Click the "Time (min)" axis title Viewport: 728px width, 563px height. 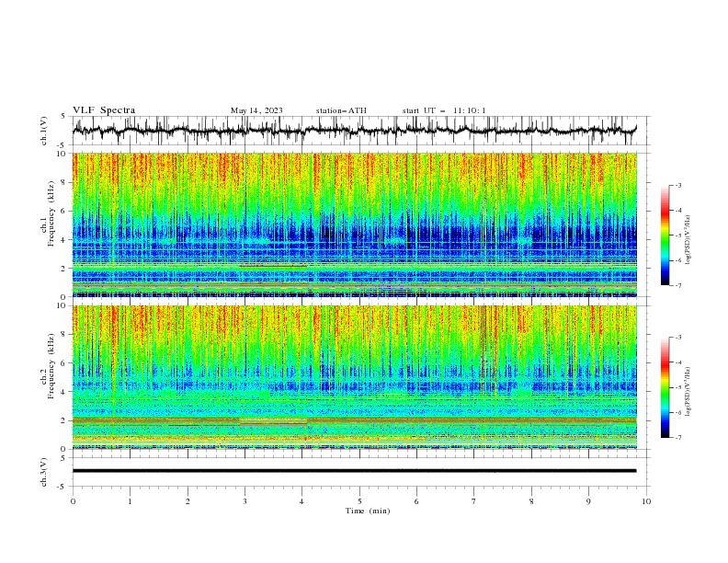click(x=368, y=511)
